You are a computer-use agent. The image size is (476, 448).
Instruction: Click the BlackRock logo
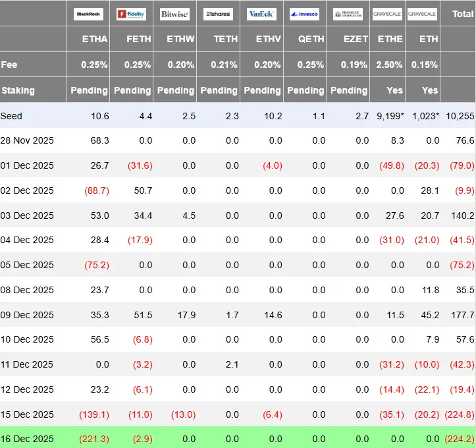88,14
